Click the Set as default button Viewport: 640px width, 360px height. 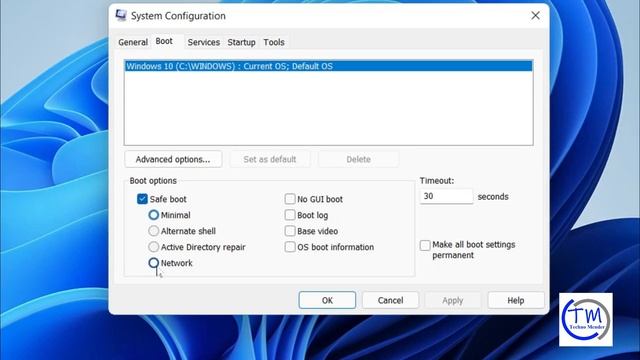pyautogui.click(x=270, y=159)
